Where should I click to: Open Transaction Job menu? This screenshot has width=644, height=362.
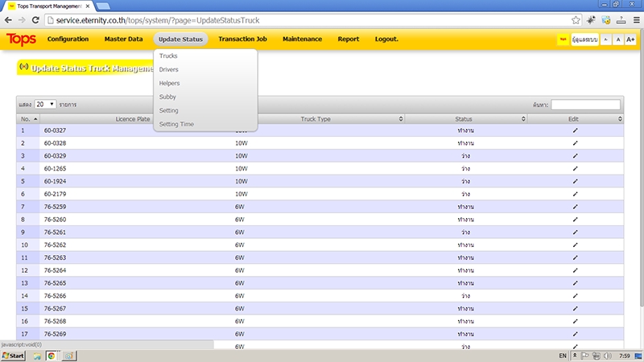coord(243,39)
